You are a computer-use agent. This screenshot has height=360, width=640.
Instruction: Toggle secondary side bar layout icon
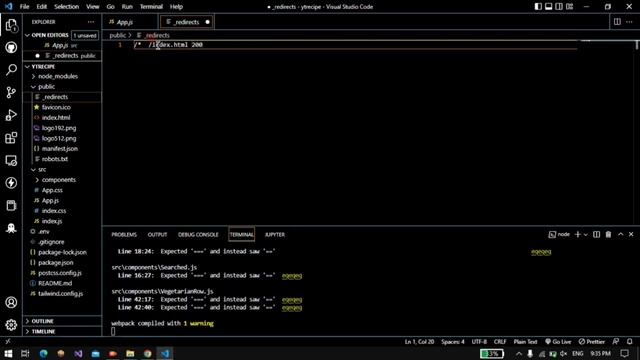[x=559, y=7]
